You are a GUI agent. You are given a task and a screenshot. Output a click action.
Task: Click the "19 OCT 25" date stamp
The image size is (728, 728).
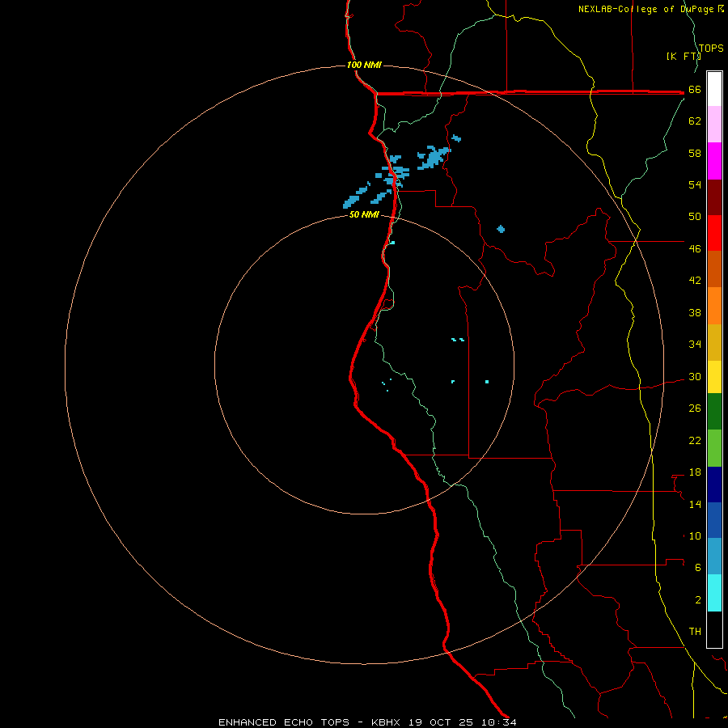pyautogui.click(x=441, y=722)
